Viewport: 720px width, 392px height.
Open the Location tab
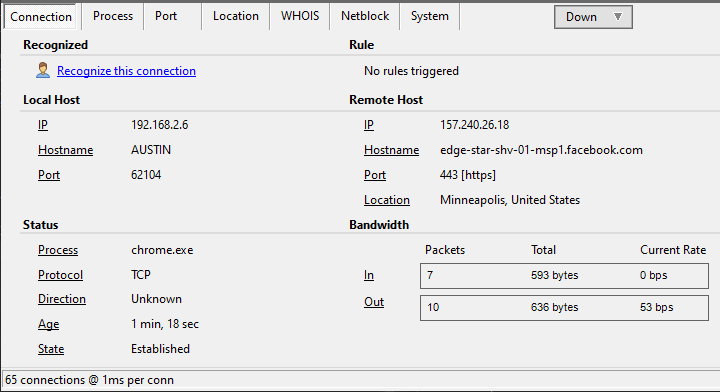coord(236,16)
